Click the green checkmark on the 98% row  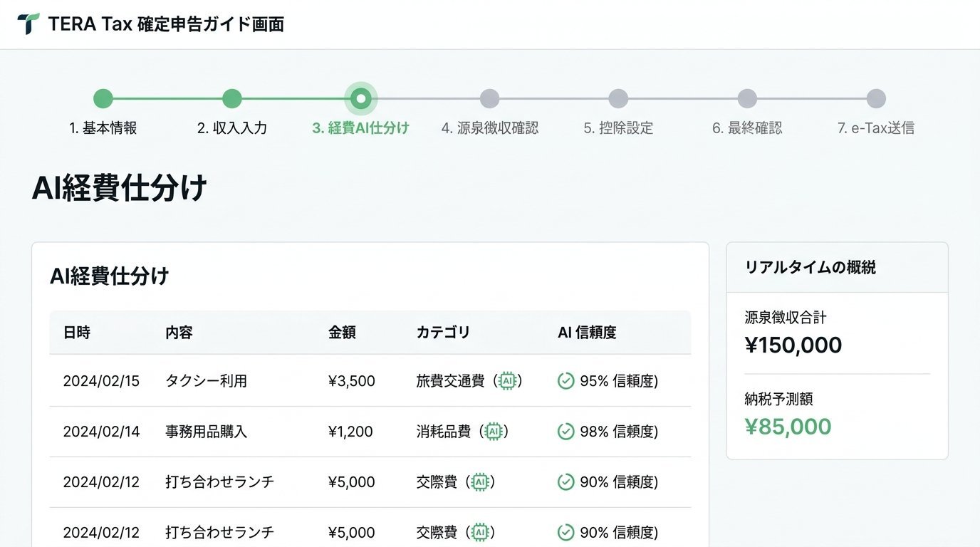[565, 432]
